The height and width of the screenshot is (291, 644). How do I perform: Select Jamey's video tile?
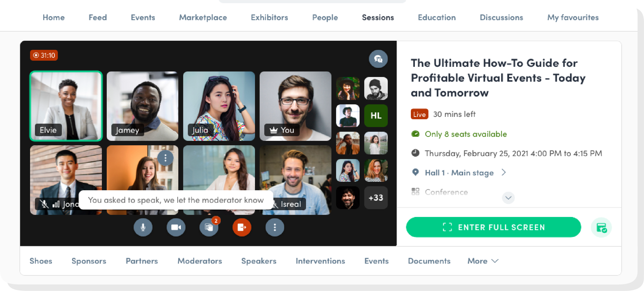tap(142, 106)
